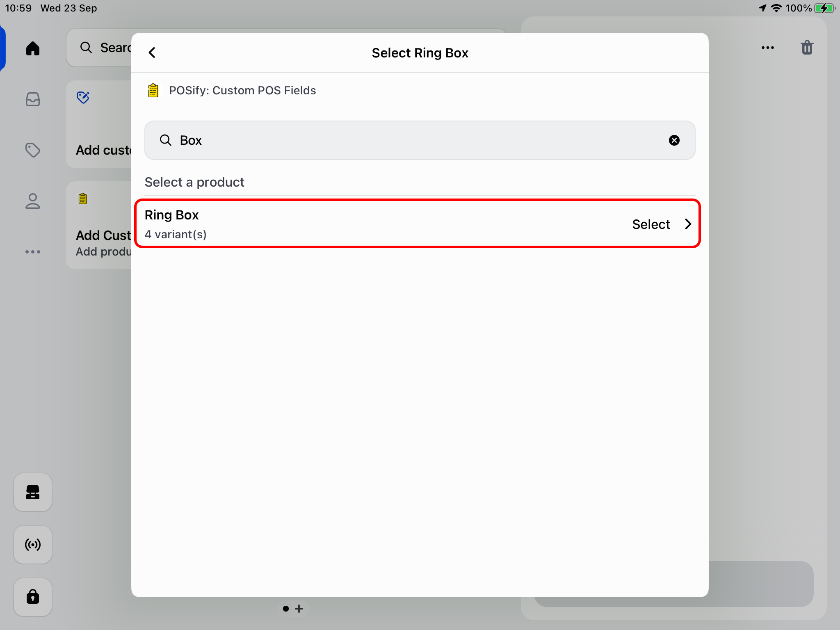This screenshot has width=840, height=630.
Task: Tap the Add custom sale tile
Action: point(99,124)
